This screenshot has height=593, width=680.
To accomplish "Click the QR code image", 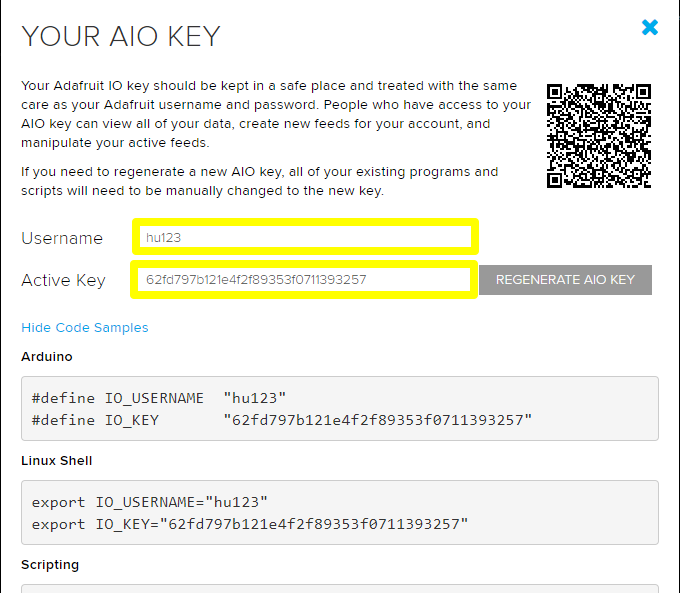I will pyautogui.click(x=599, y=135).
